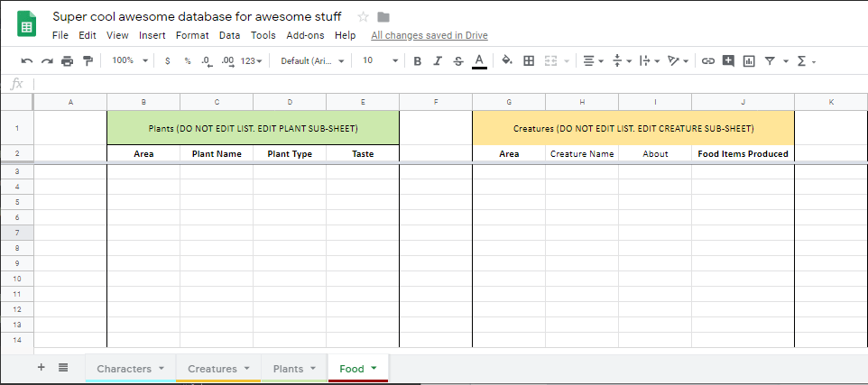Click the print icon
The width and height of the screenshot is (868, 385).
click(x=67, y=60)
